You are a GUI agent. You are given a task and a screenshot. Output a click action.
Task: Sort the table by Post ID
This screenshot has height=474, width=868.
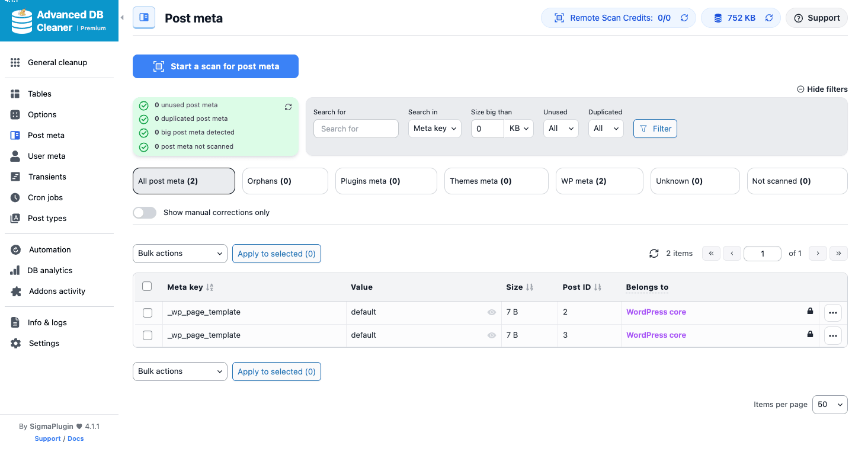[x=598, y=287]
